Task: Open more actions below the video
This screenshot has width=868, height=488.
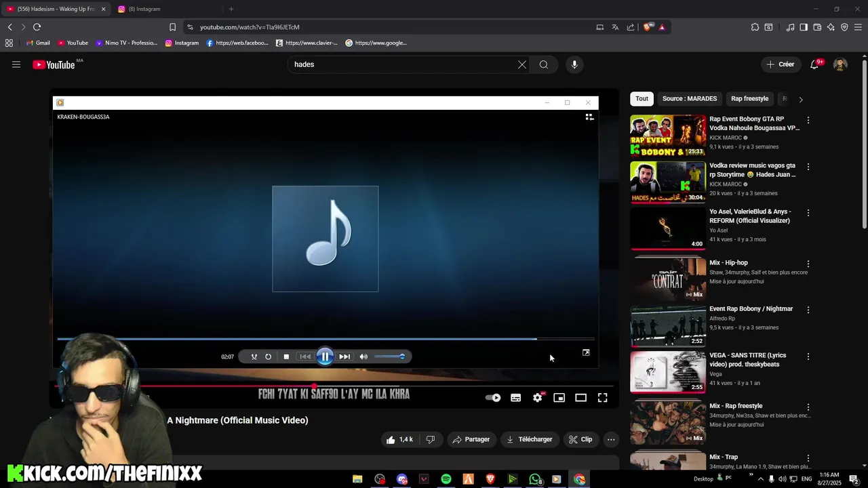Action: [611, 439]
